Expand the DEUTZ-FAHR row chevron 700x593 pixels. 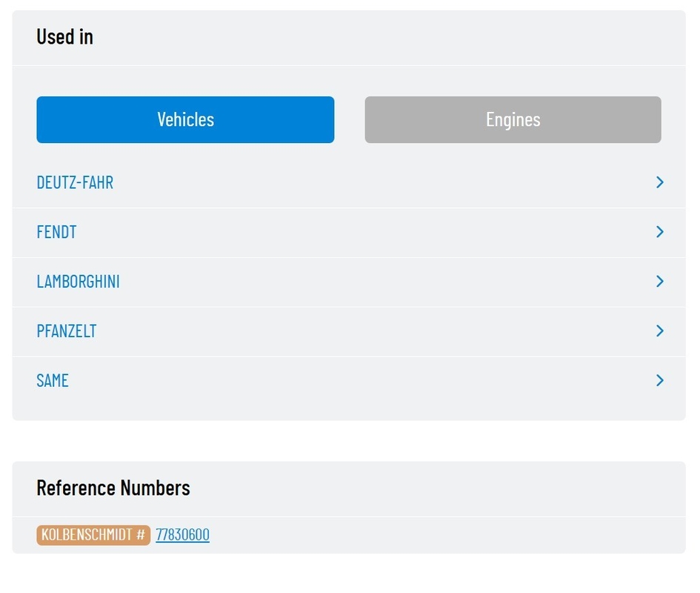click(660, 182)
